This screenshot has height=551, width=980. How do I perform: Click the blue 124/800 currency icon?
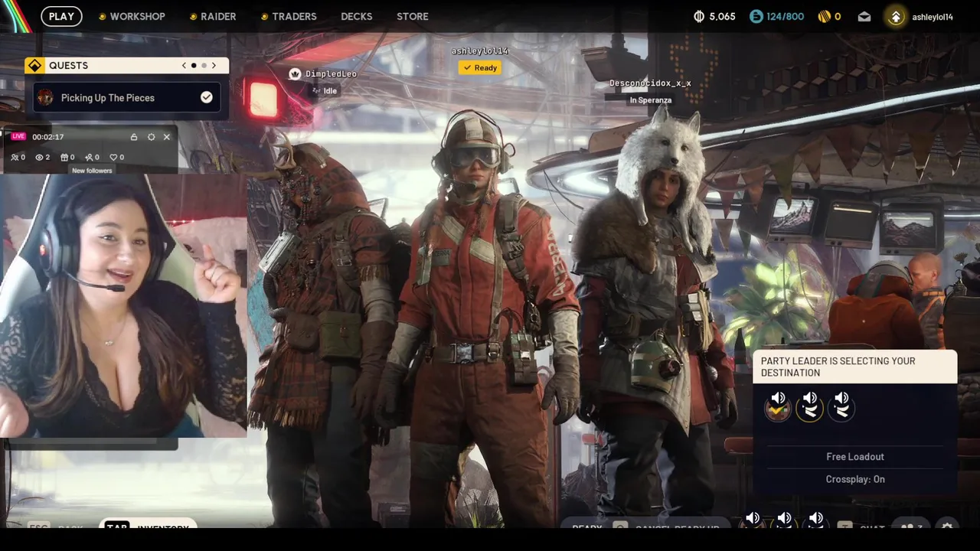coord(756,16)
